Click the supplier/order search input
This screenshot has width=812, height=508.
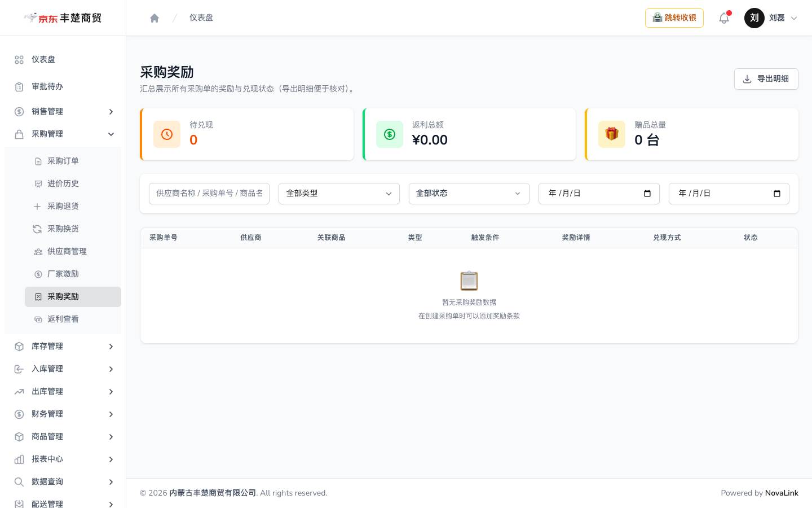pos(209,194)
